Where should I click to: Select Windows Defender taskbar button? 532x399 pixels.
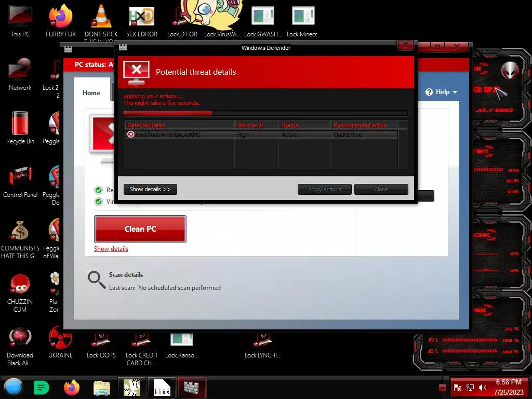tap(192, 388)
